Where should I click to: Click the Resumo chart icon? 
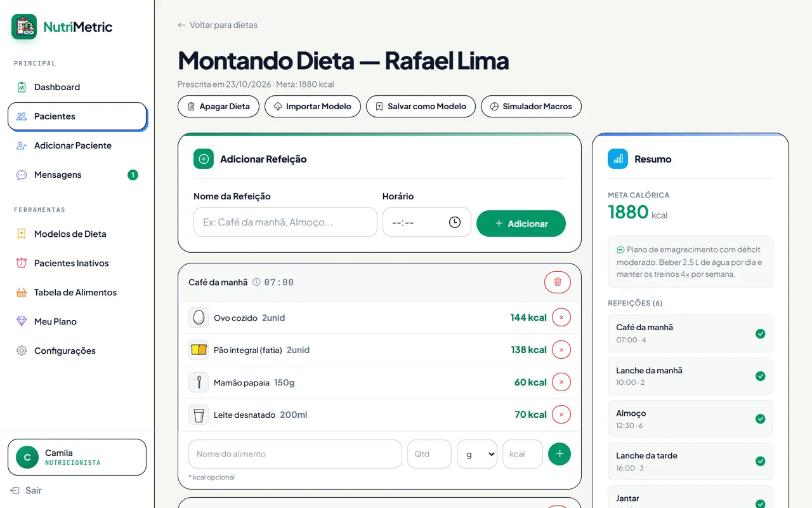click(618, 159)
